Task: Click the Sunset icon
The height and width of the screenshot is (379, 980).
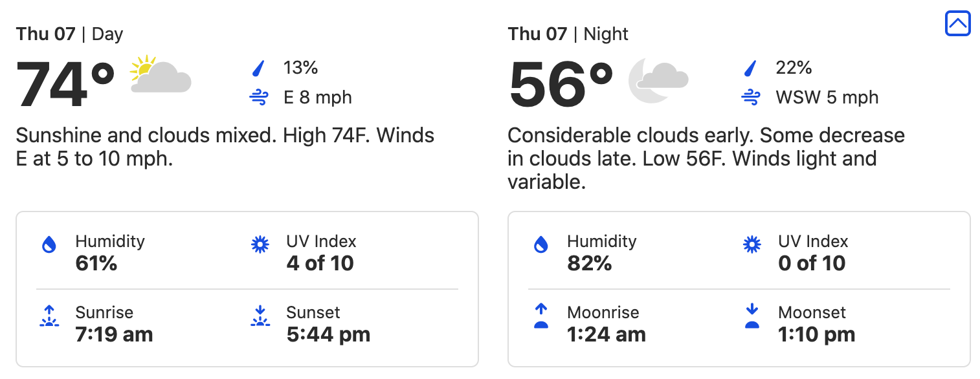Action: 260,316
